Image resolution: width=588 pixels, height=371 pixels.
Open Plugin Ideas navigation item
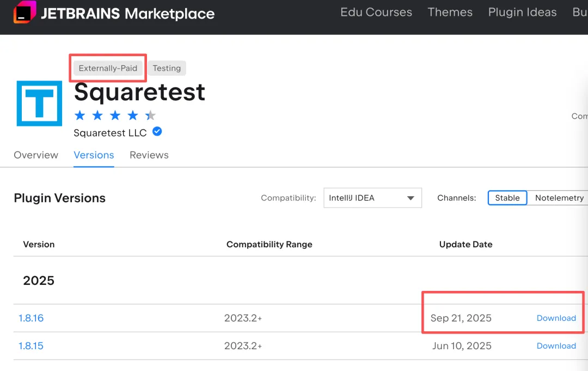[x=522, y=13]
